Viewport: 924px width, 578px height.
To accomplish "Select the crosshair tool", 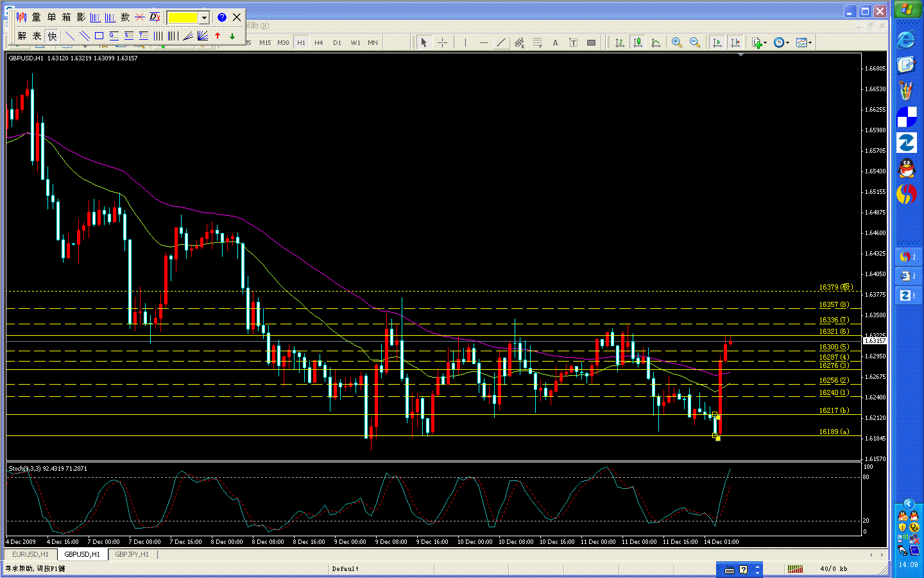I will [x=442, y=42].
